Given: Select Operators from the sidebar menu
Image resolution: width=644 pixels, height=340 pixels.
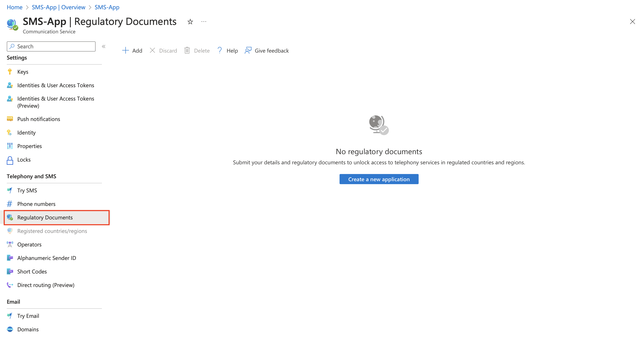Looking at the screenshot, I should coord(29,244).
